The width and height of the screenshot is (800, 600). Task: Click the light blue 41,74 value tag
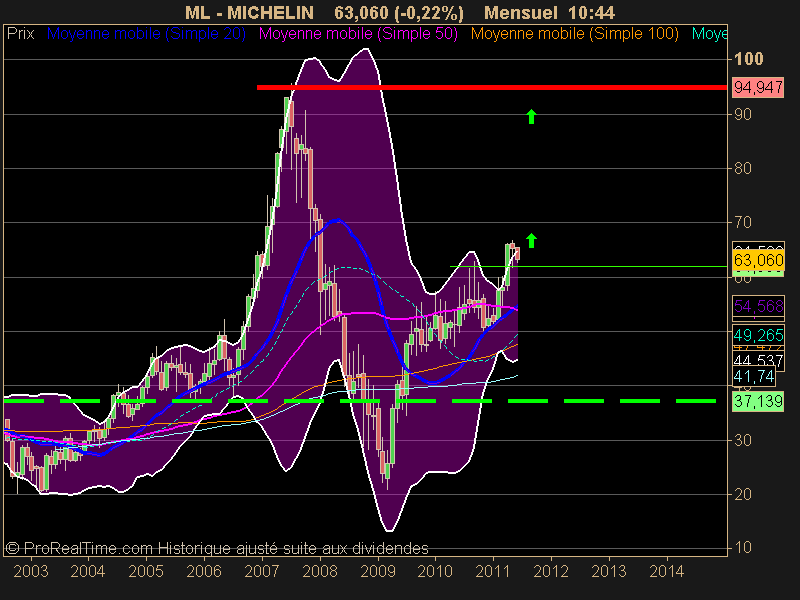pos(754,377)
